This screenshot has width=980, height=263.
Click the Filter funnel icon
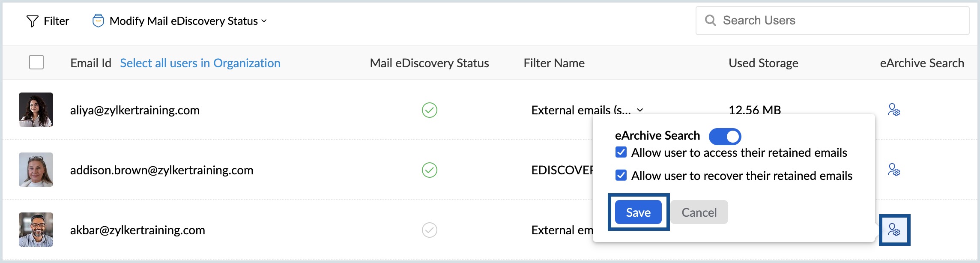coord(32,21)
